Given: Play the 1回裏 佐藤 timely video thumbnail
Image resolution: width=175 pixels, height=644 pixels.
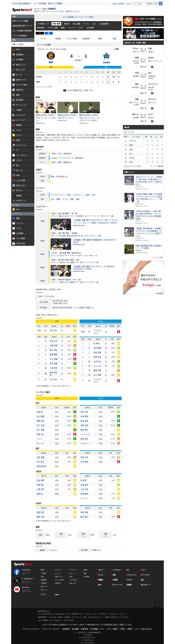Looking at the screenshot, I should [x=61, y=224].
